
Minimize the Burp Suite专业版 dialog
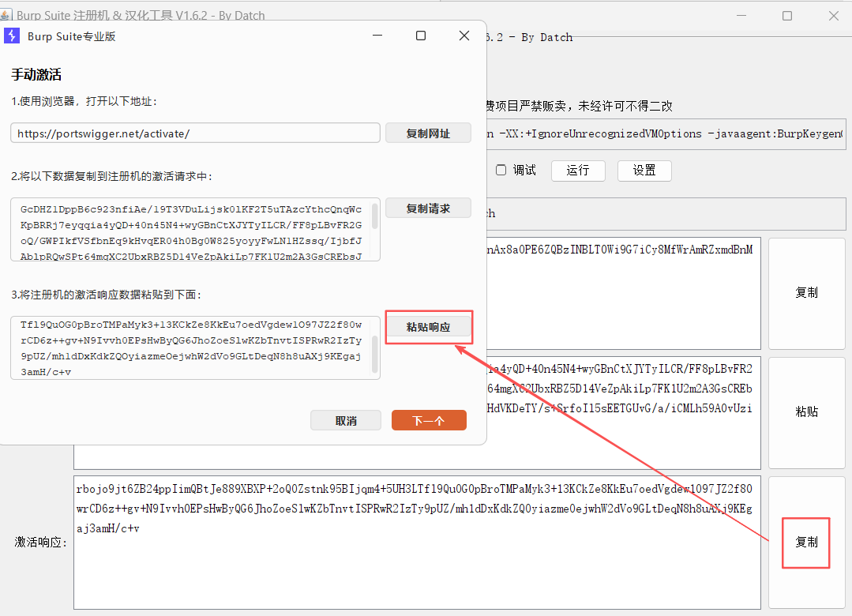point(377,36)
